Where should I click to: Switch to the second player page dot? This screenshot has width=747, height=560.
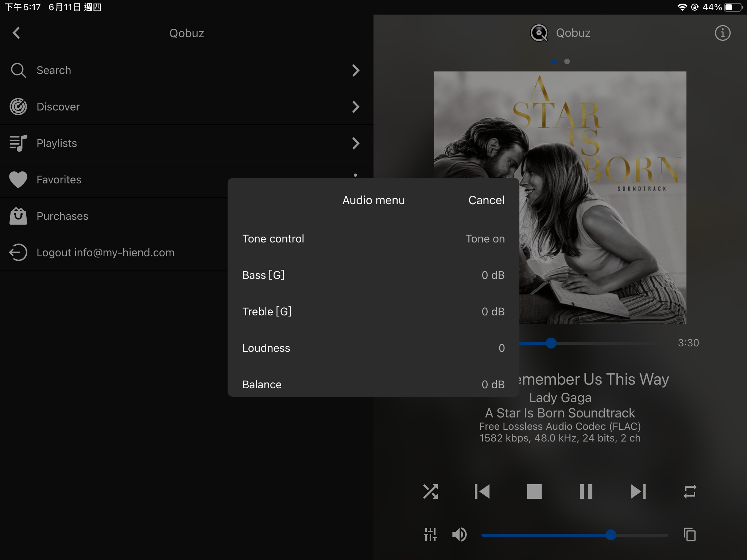567,61
